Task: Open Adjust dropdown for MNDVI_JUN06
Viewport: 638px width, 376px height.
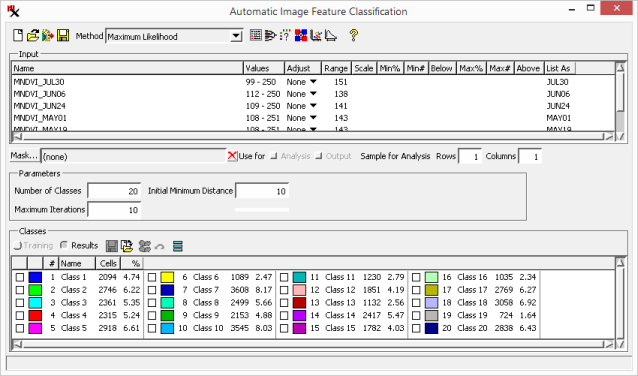Action: [x=313, y=94]
